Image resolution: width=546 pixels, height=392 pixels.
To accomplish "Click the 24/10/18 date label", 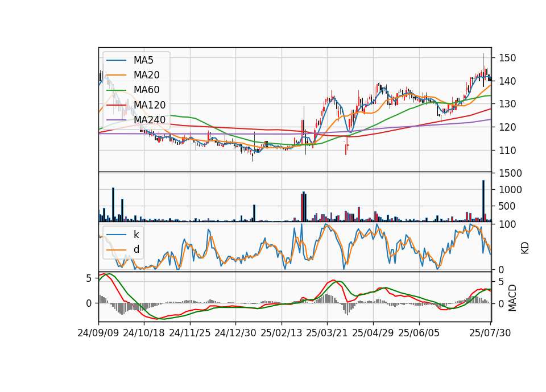I will tap(144, 333).
